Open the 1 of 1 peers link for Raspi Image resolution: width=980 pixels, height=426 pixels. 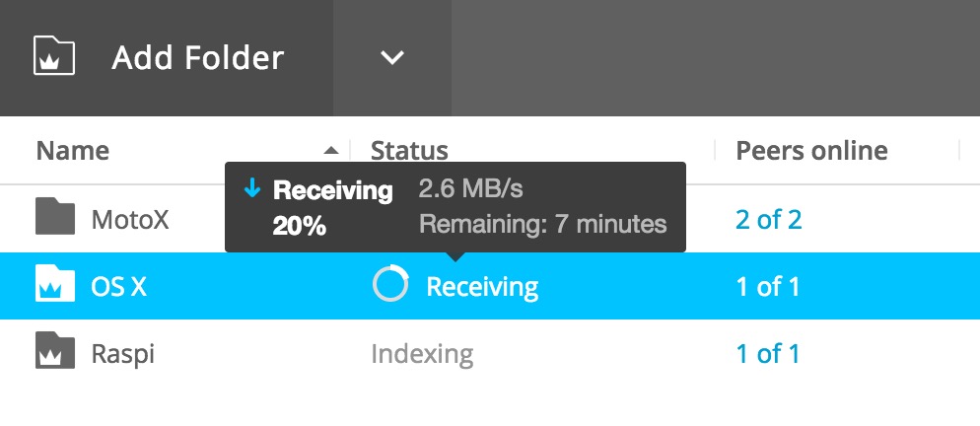pyautogui.click(x=768, y=354)
